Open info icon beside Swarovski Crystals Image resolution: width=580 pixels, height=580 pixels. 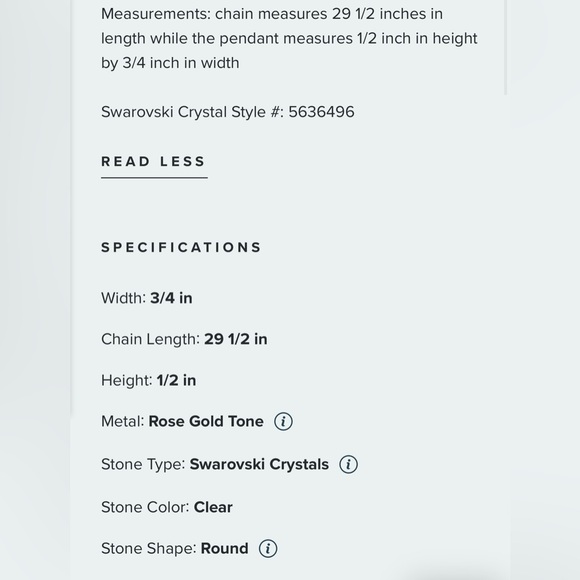tap(348, 464)
